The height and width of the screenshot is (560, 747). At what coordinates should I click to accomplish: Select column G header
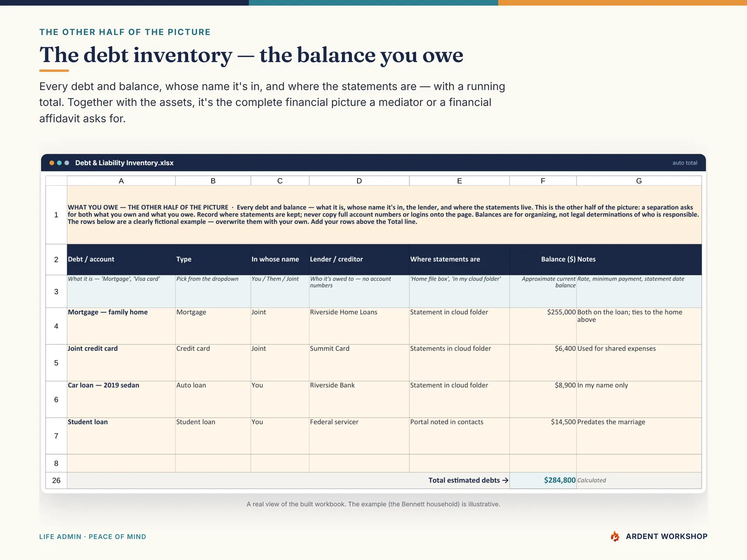click(639, 181)
